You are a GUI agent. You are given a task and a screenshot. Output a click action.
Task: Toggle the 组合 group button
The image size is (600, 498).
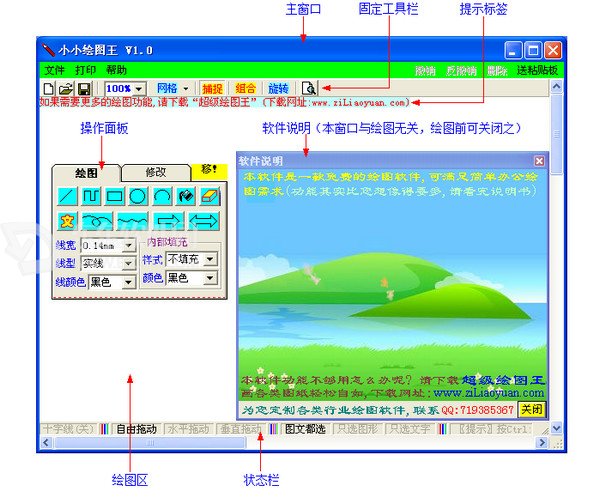point(245,88)
